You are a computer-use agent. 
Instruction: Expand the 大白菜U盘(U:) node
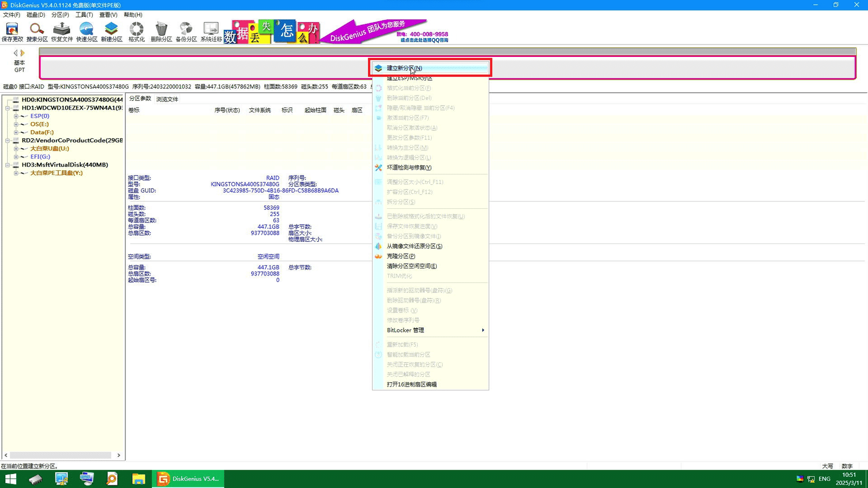[x=16, y=149]
